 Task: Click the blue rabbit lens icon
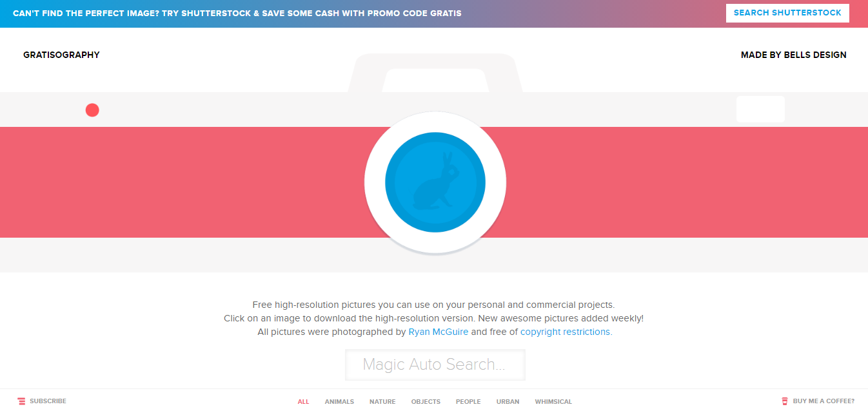click(435, 182)
